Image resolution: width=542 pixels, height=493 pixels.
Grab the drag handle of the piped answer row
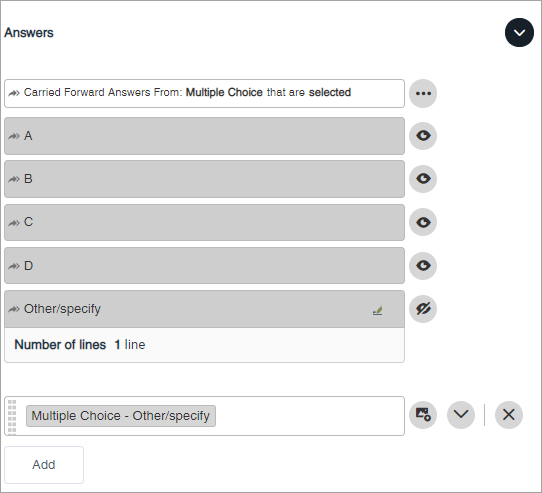coord(12,416)
